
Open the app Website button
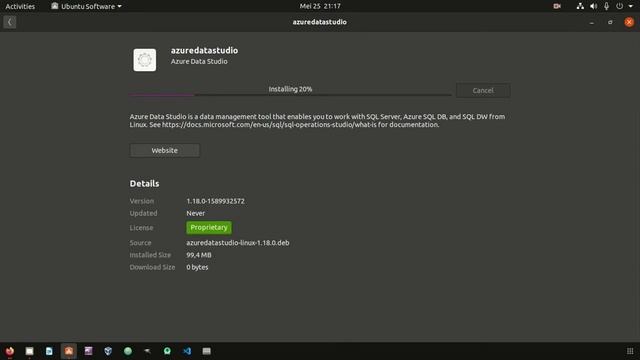pyautogui.click(x=164, y=150)
